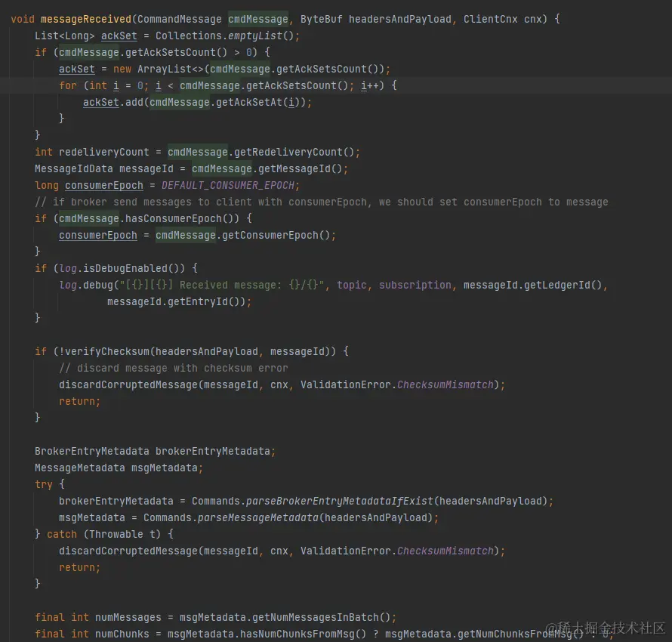Click the Collections.emptyList() call
The image size is (672, 642).
[224, 36]
